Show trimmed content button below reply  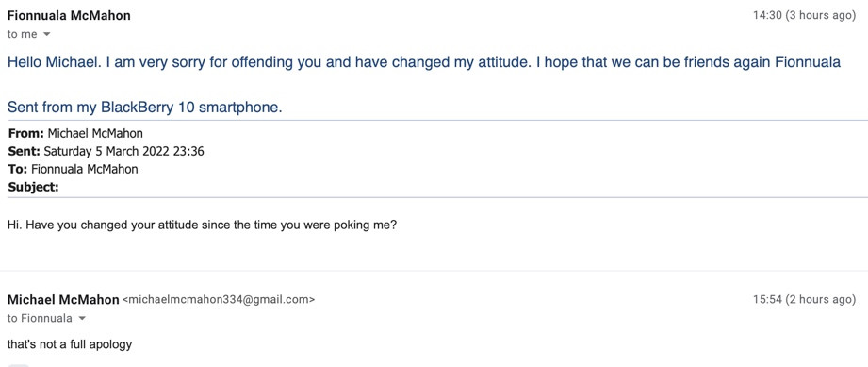click(20, 365)
